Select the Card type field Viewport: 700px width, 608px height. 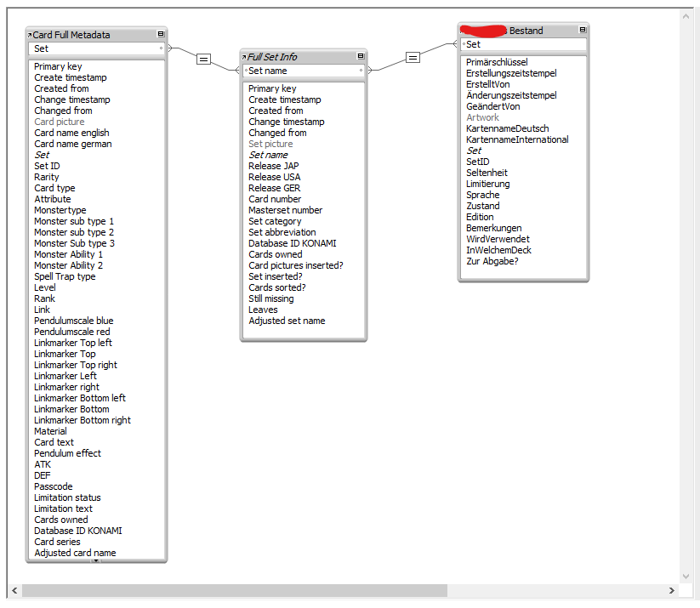[54, 188]
